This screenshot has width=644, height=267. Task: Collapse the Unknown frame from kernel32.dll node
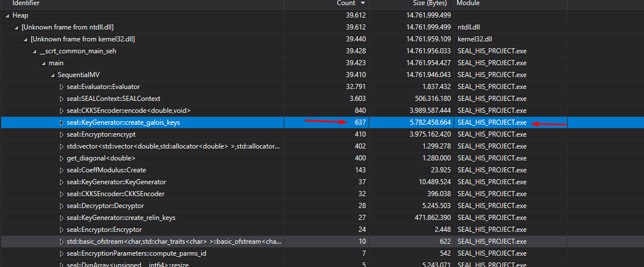click(x=25, y=40)
